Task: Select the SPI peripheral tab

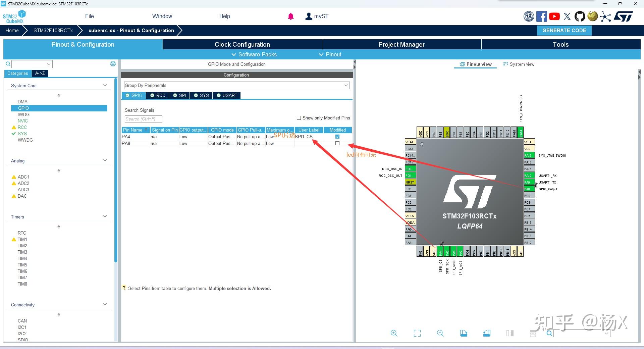Action: [179, 96]
